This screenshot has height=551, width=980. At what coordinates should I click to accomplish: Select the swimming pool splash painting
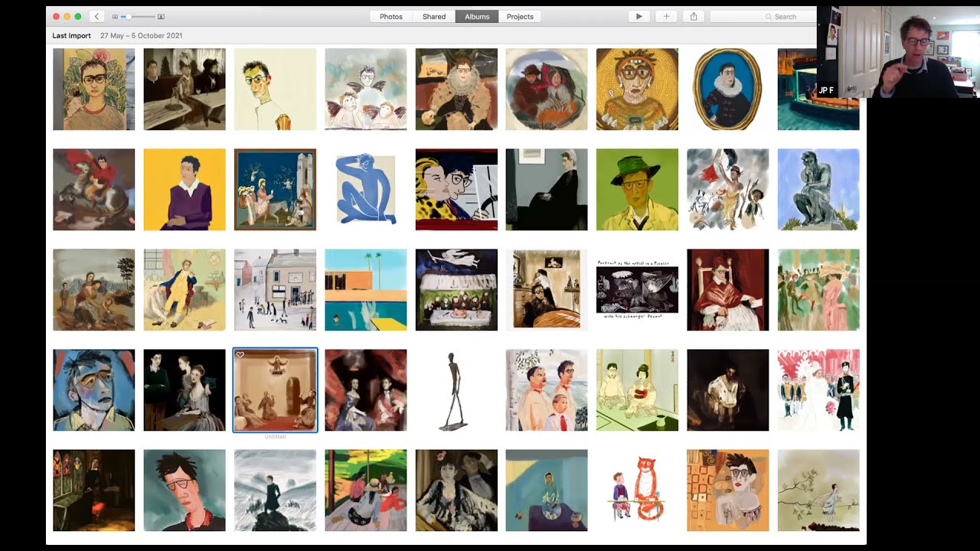click(366, 290)
